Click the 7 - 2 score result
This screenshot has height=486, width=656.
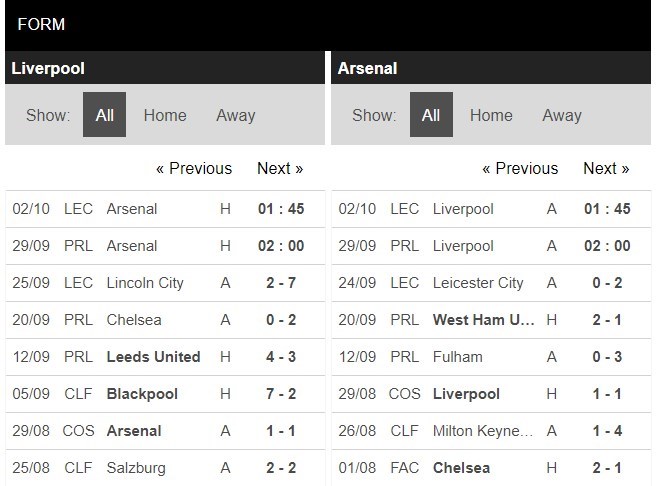click(280, 394)
